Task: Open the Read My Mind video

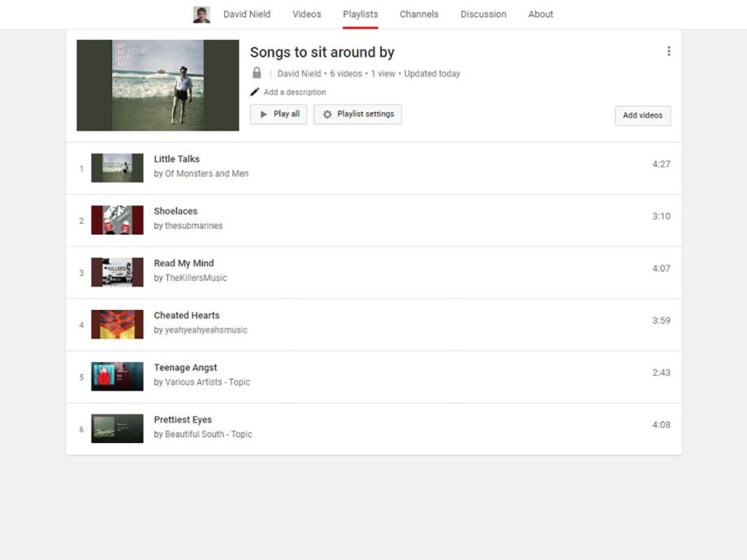Action: (184, 263)
